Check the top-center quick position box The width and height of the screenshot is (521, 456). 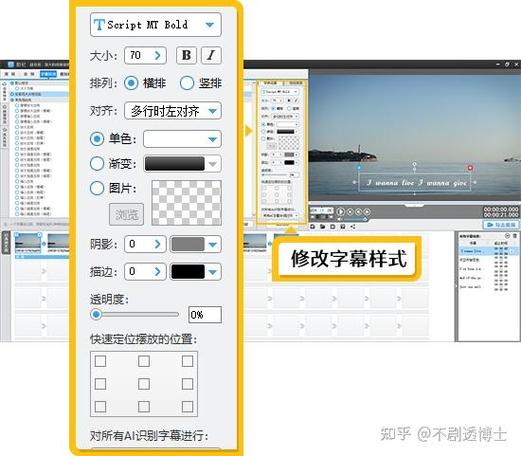(144, 361)
